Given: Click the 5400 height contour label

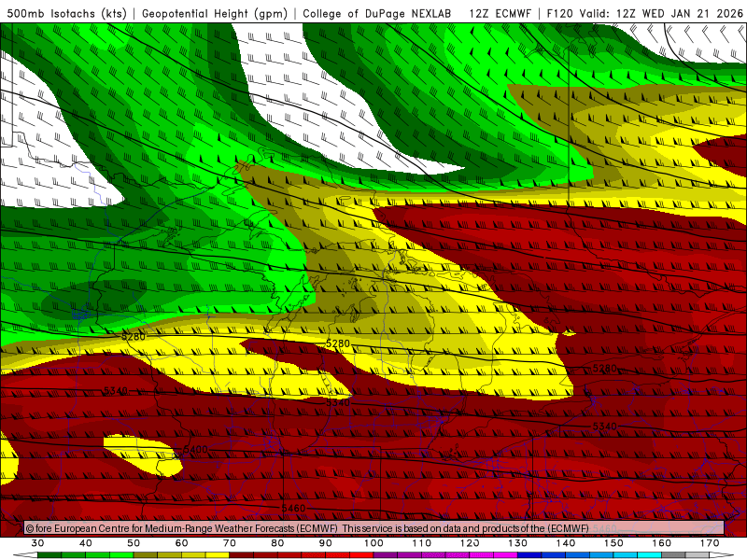Looking at the screenshot, I should (195, 450).
